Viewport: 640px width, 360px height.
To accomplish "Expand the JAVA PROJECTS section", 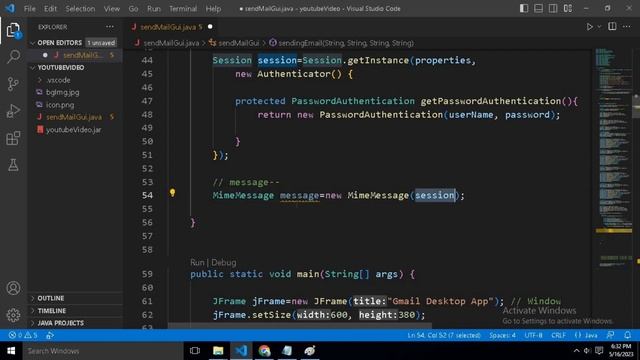I will tap(60, 323).
